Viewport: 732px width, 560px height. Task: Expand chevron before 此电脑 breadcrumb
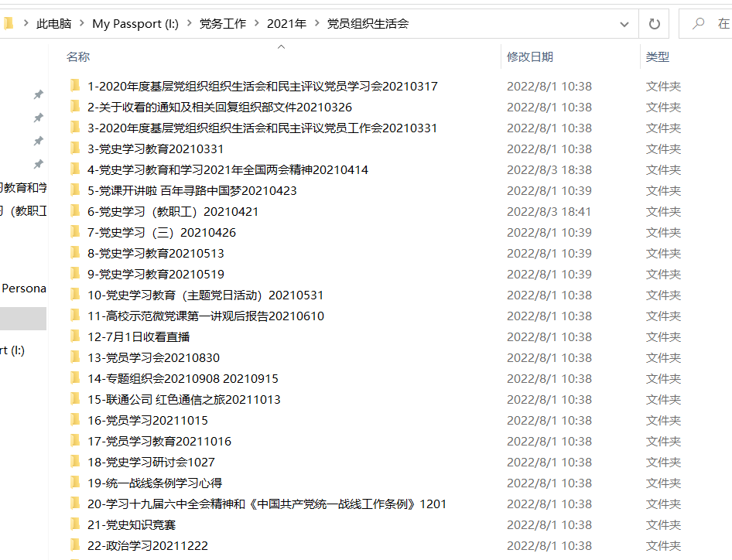point(26,23)
